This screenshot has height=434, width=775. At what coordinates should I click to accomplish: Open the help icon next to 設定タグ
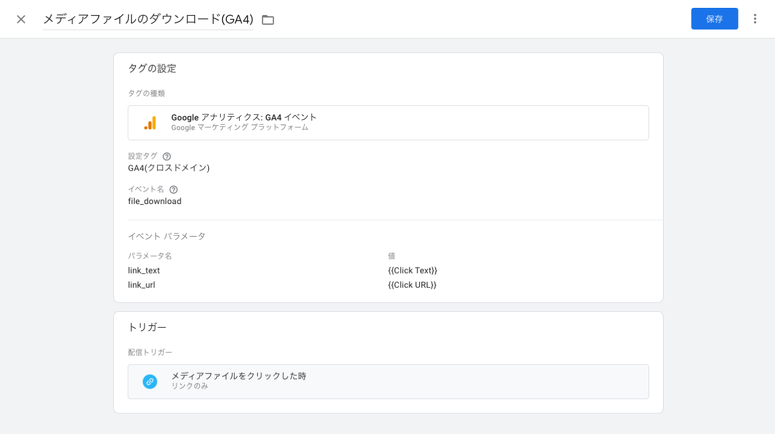pos(167,157)
